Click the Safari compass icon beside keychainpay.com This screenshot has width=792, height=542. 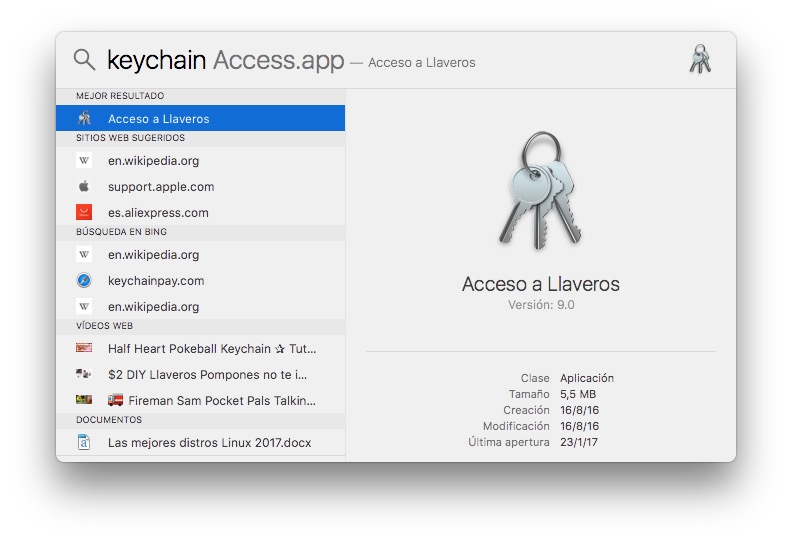84,280
